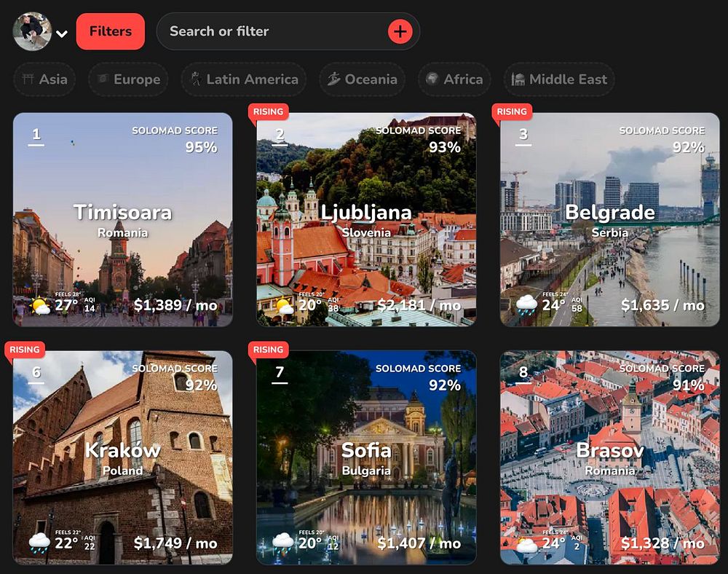Viewport: 728px width, 574px height.
Task: Open the Ljubljana city card
Action: 366,220
